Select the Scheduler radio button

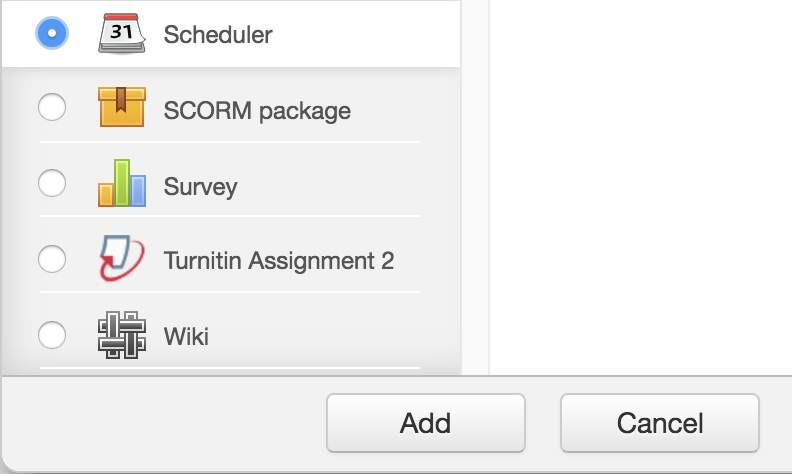click(x=52, y=33)
